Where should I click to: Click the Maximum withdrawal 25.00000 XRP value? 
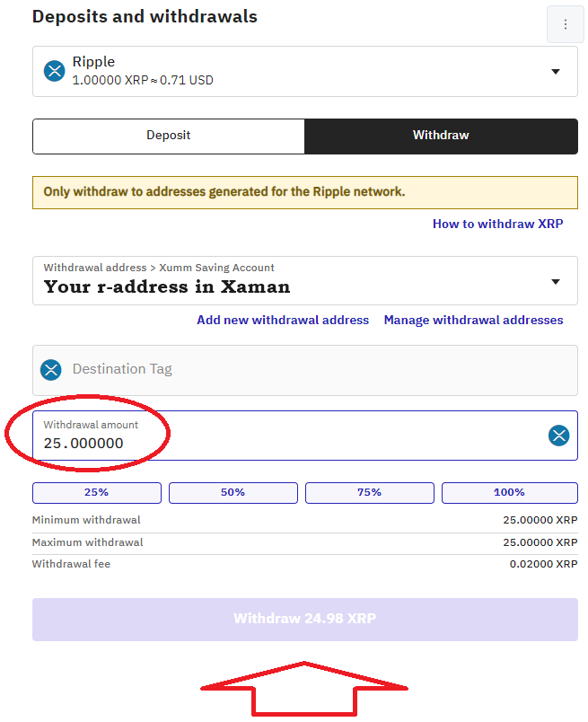point(540,542)
